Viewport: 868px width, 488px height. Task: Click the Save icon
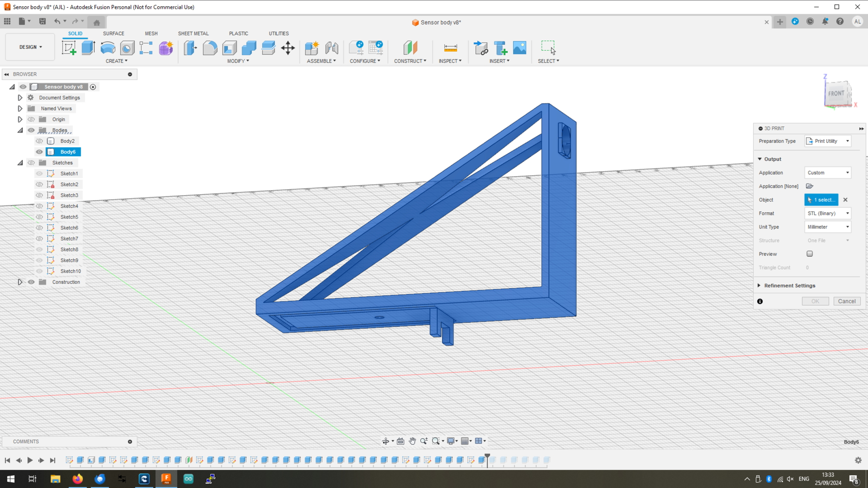[42, 21]
